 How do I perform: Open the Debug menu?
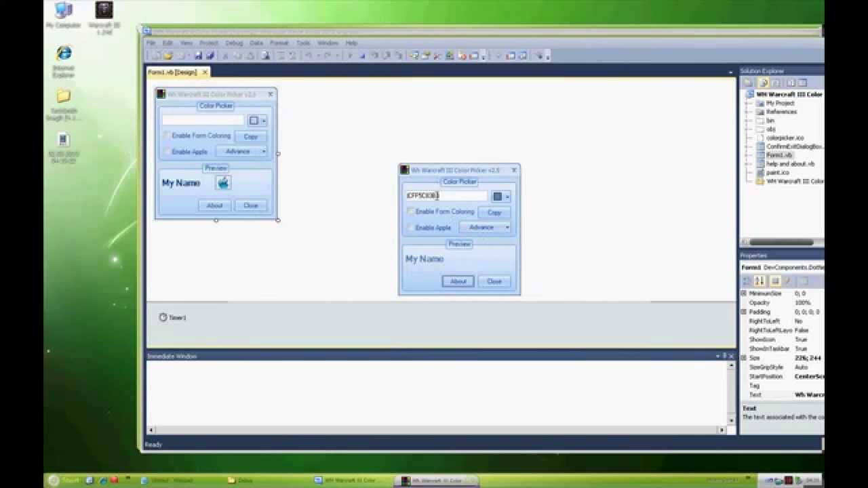[234, 43]
